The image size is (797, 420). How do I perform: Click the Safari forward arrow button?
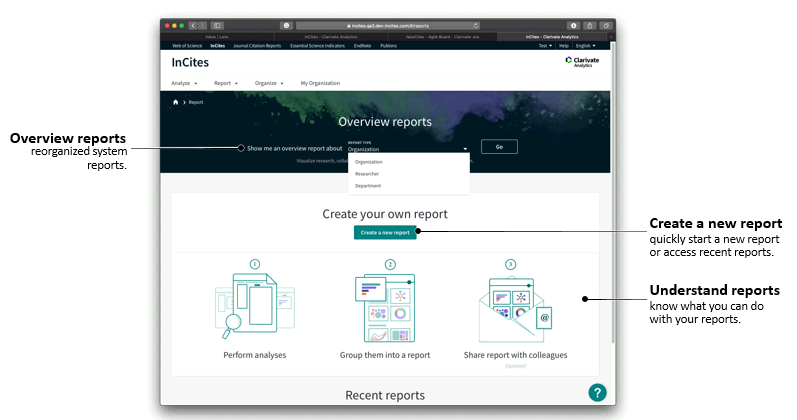[202, 25]
